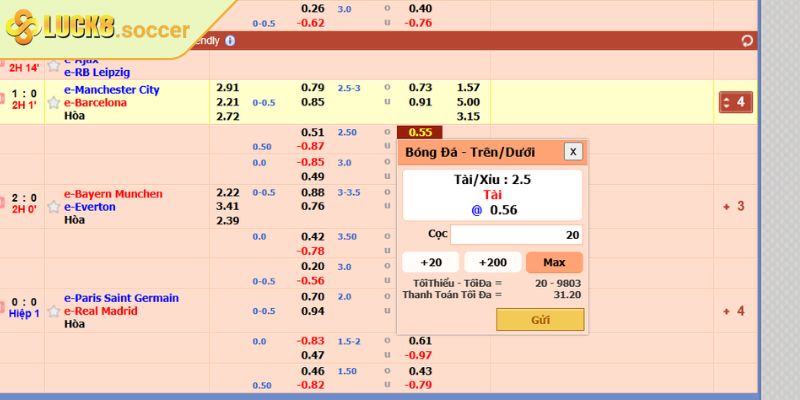Submit the bet with Gửi button
The width and height of the screenshot is (800, 400).
coord(540,320)
